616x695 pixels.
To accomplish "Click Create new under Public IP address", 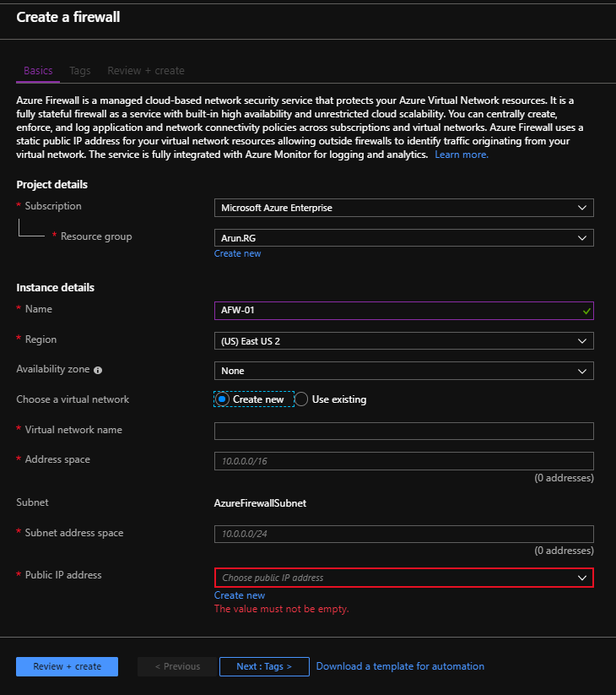I will [x=240, y=595].
